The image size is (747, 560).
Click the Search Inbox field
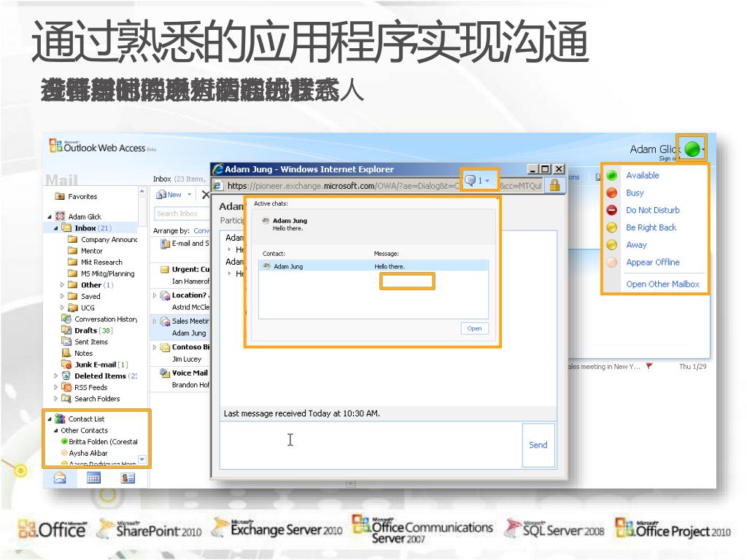(182, 214)
